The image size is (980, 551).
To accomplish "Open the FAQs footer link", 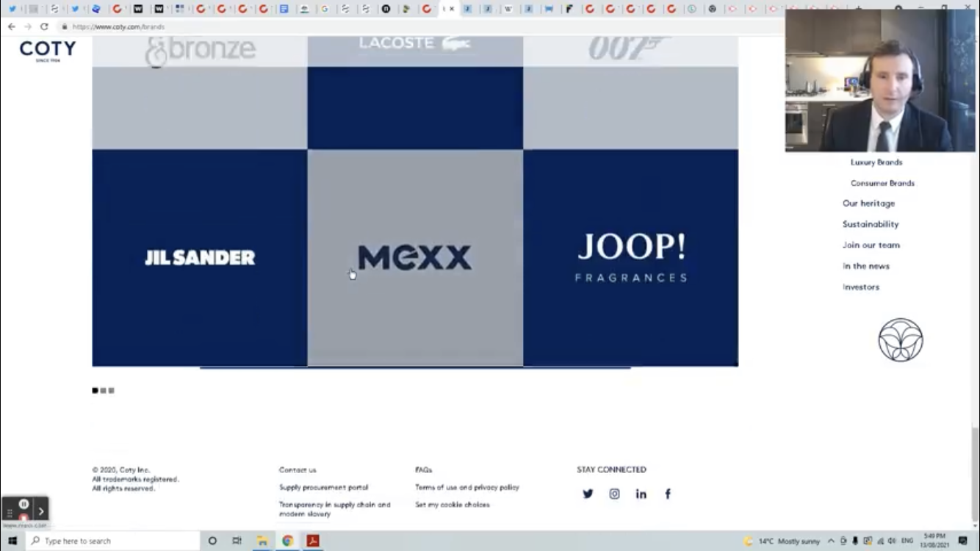I will click(423, 469).
